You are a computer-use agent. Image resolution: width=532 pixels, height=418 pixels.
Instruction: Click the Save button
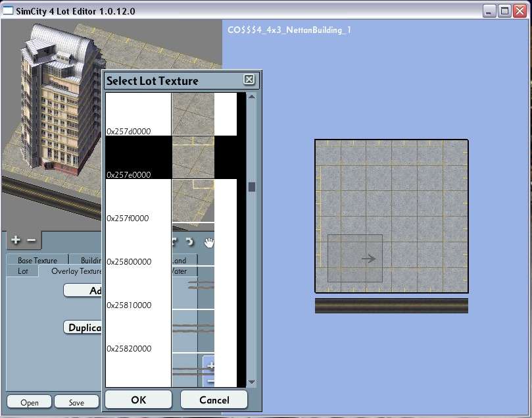[x=76, y=402]
